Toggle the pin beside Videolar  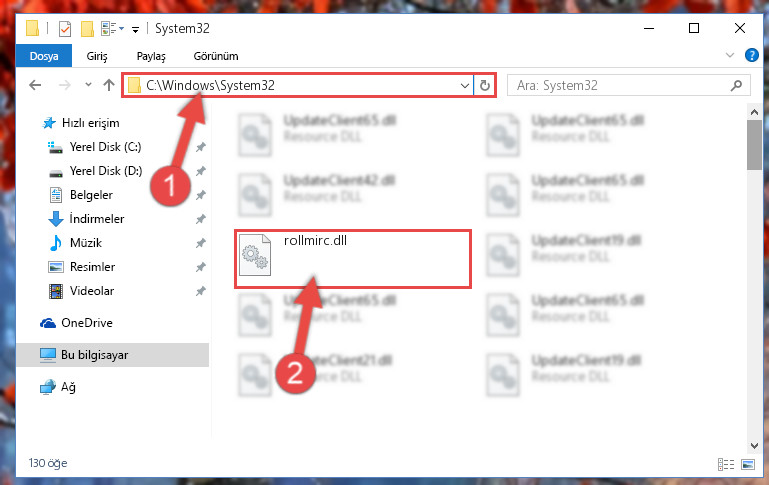[x=201, y=291]
